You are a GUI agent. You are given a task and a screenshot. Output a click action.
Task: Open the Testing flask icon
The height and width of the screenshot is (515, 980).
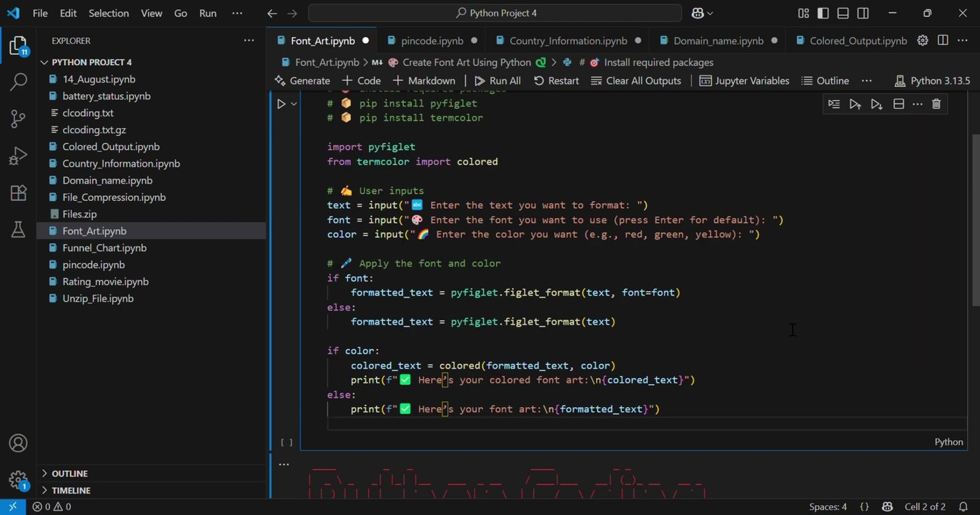pyautogui.click(x=18, y=230)
